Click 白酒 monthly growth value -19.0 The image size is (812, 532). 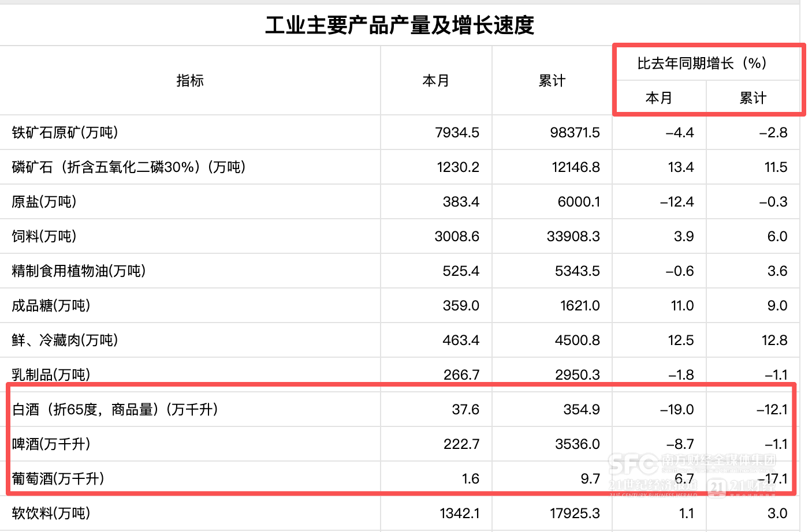tap(677, 410)
